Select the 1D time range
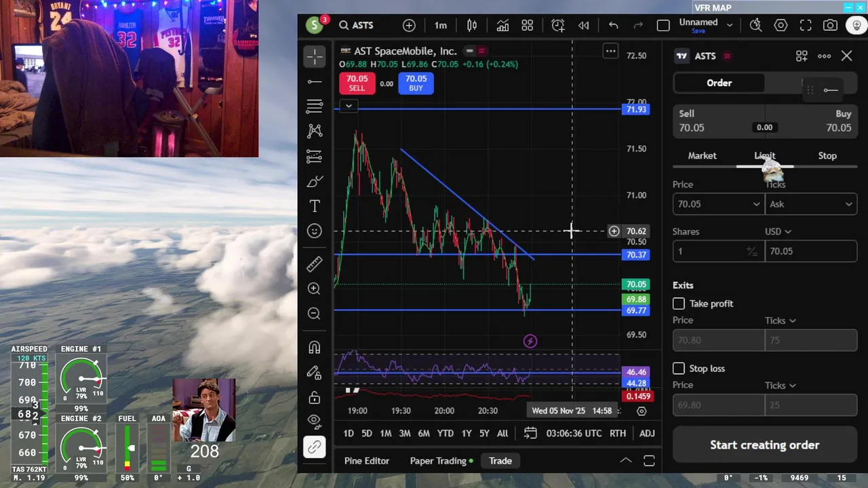This screenshot has height=488, width=868. tap(349, 433)
